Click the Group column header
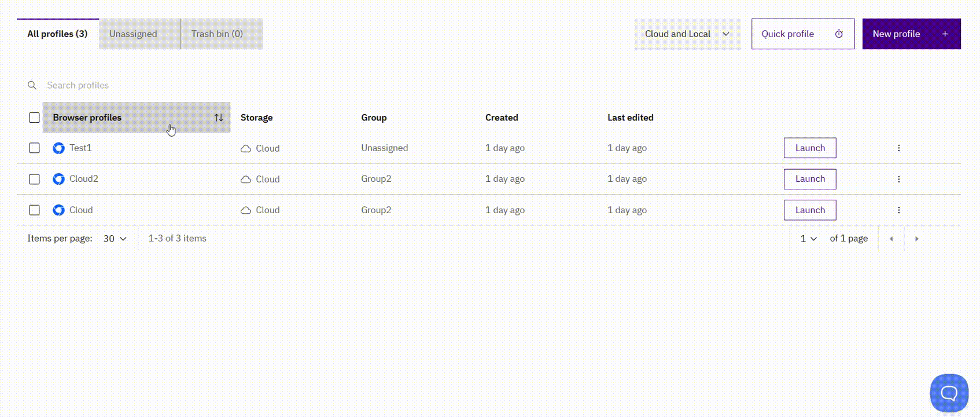Image resolution: width=980 pixels, height=417 pixels. (374, 118)
